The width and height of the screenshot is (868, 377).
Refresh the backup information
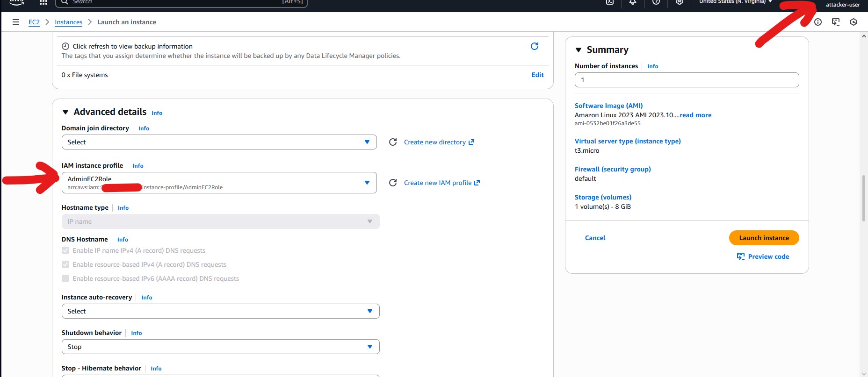(x=535, y=46)
